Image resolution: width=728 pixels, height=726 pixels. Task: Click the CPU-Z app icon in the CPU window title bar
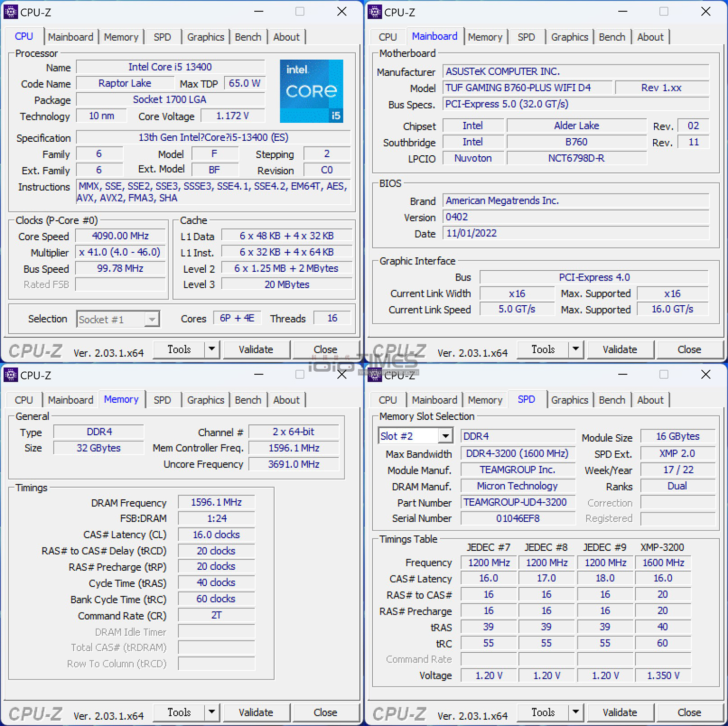(x=10, y=12)
